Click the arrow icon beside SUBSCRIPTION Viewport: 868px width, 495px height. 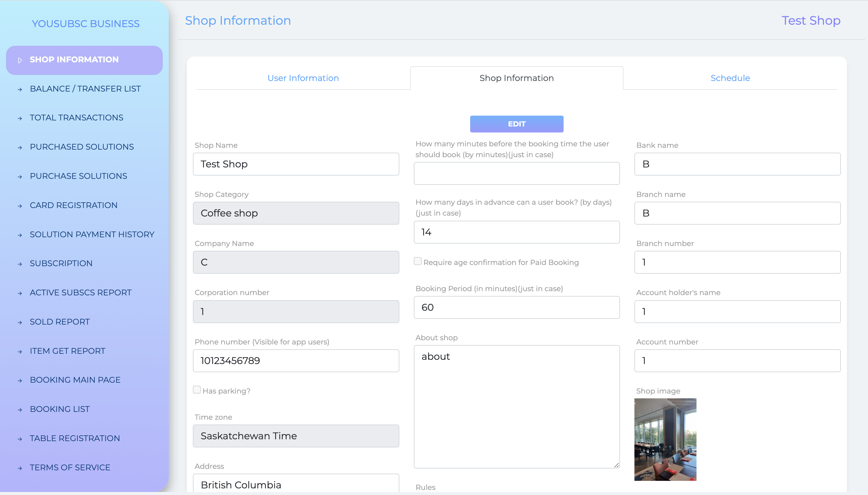click(20, 264)
